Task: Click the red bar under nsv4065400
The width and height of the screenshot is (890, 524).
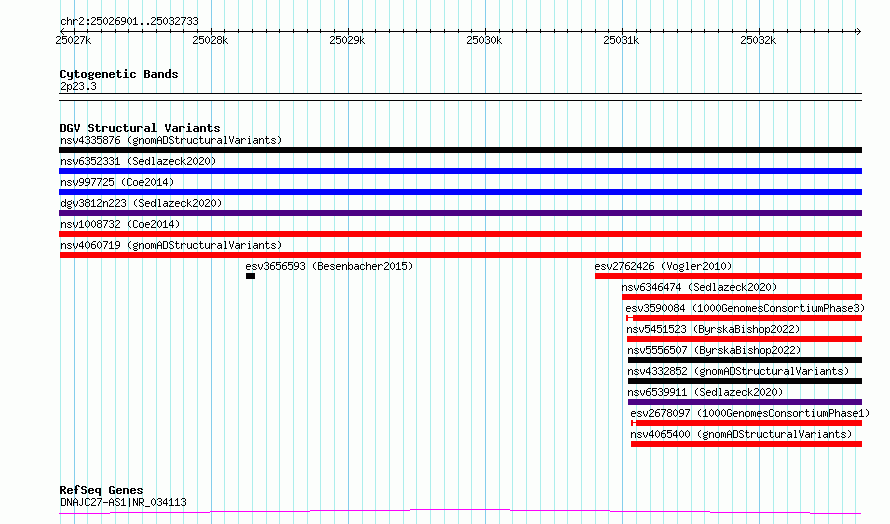Action: (x=746, y=444)
